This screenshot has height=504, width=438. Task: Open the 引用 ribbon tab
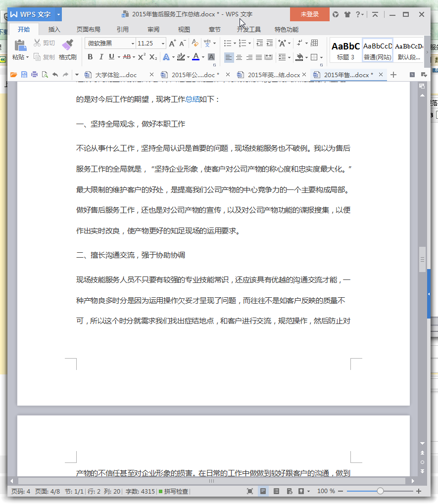(x=123, y=30)
